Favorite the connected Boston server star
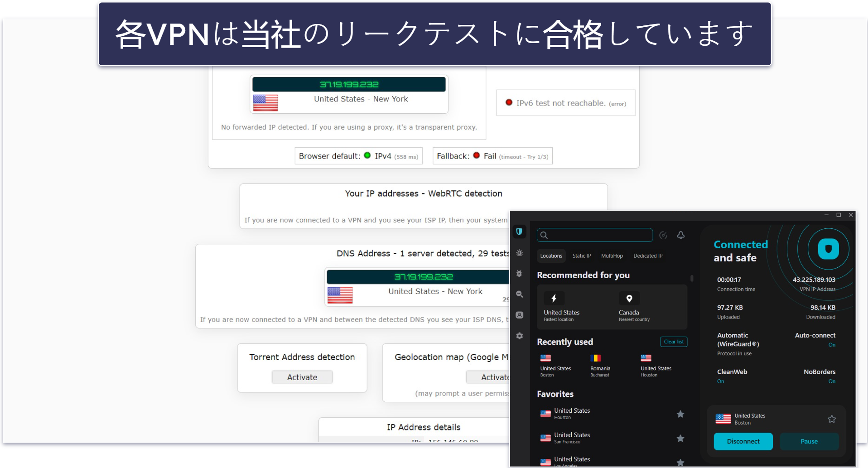This screenshot has width=868, height=468. point(832,419)
